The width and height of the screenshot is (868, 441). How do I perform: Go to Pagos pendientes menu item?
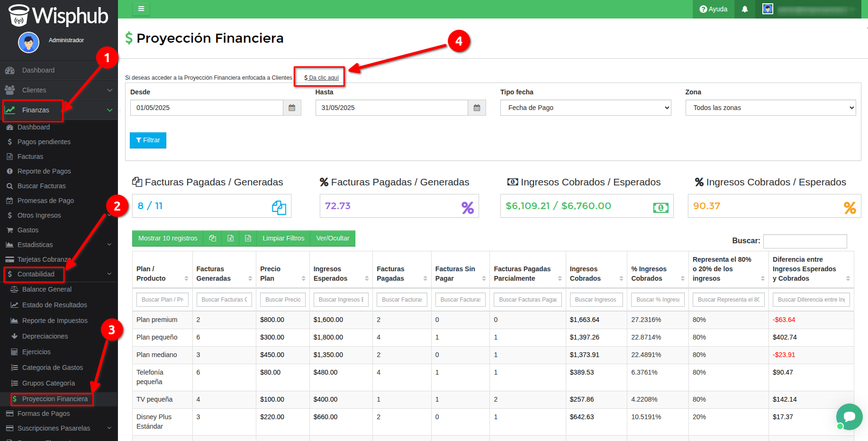point(44,142)
